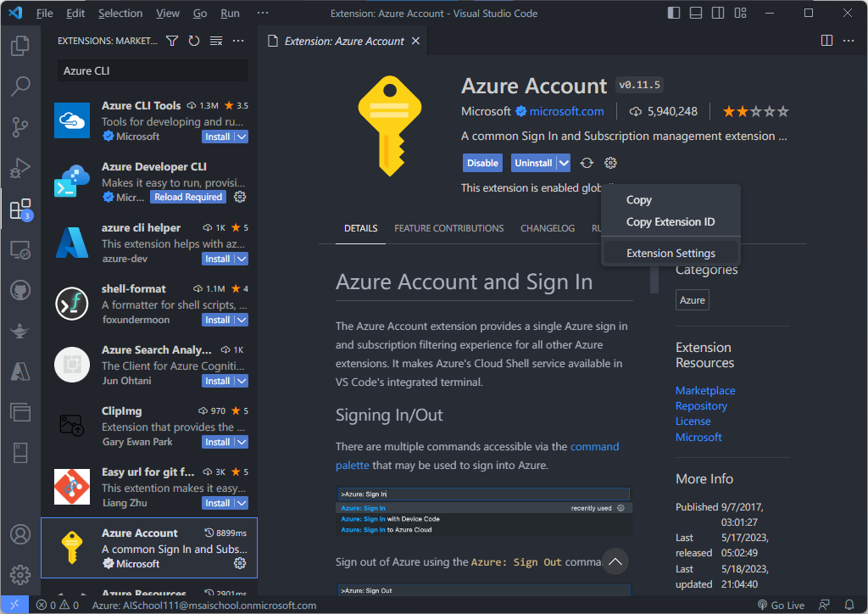Screen dimensions: 868x614
Task: Open the Azure view in activity bar
Action: pos(20,371)
